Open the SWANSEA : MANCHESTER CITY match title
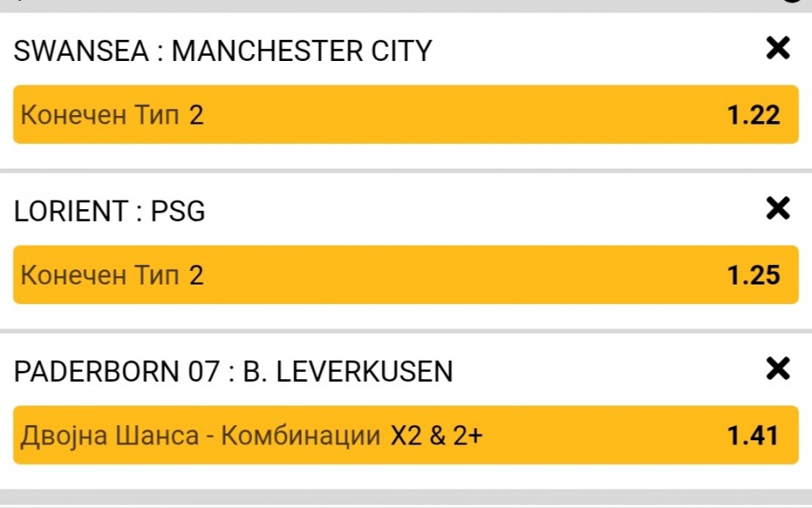The width and height of the screenshot is (812, 508). click(x=222, y=52)
